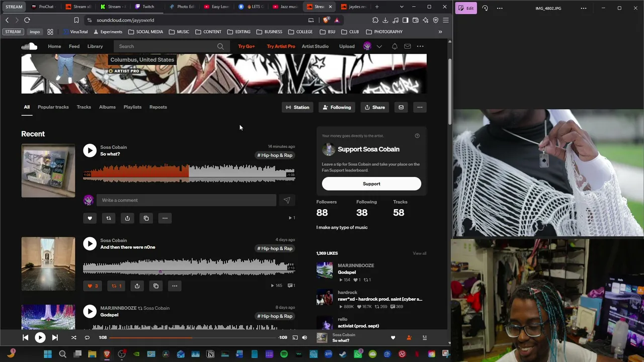
Task: Click the Upload link in the header
Action: coord(347,46)
